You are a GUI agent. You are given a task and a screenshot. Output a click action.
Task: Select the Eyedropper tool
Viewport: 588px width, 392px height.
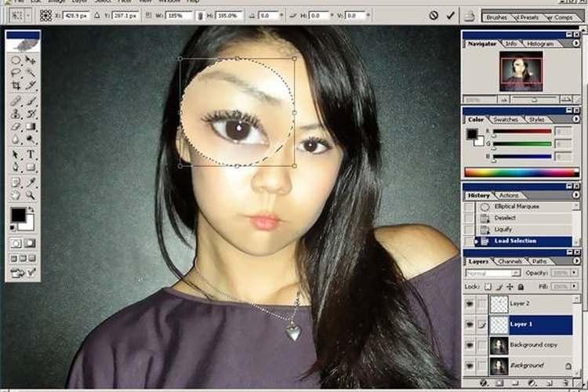pyautogui.click(x=31, y=183)
